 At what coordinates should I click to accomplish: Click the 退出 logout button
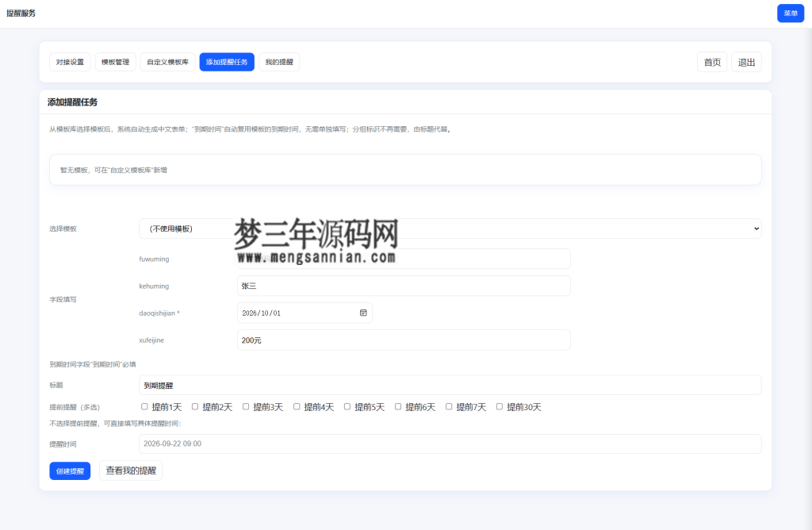pyautogui.click(x=745, y=62)
